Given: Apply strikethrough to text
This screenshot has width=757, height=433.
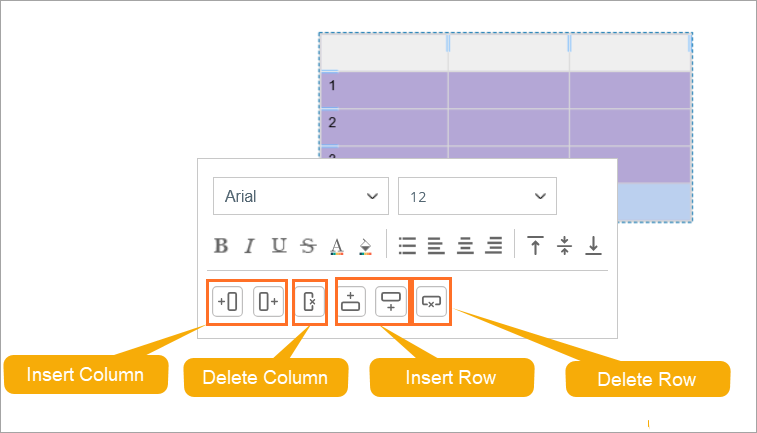Looking at the screenshot, I should [x=308, y=245].
